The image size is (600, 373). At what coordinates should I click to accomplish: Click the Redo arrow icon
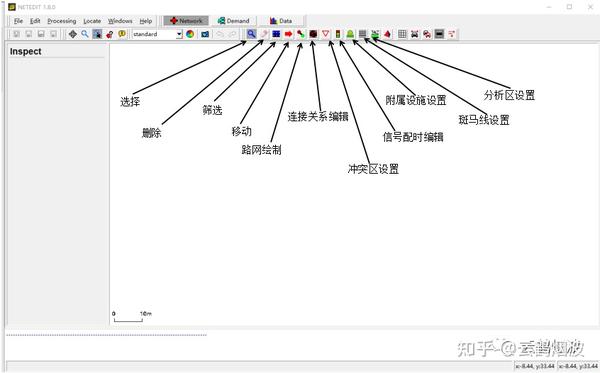[232, 34]
